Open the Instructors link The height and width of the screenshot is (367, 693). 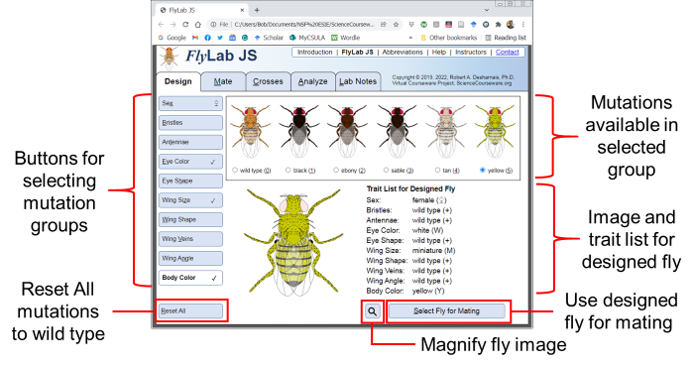[x=471, y=52]
